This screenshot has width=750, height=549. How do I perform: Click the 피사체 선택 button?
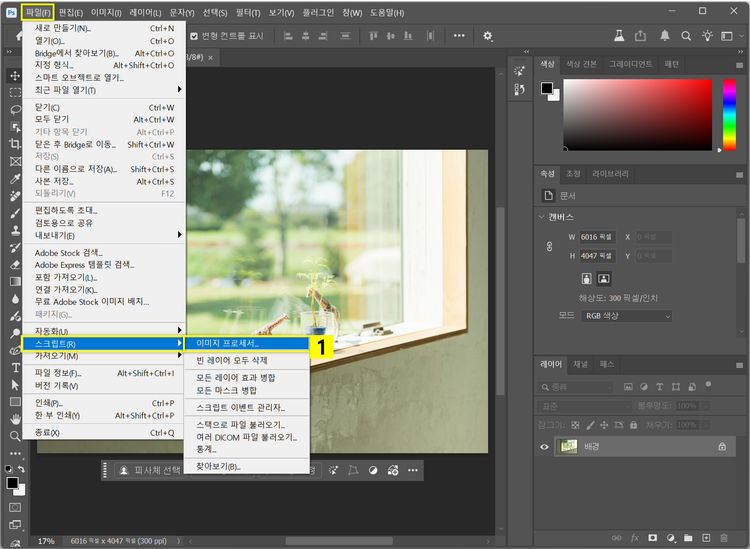(x=150, y=470)
